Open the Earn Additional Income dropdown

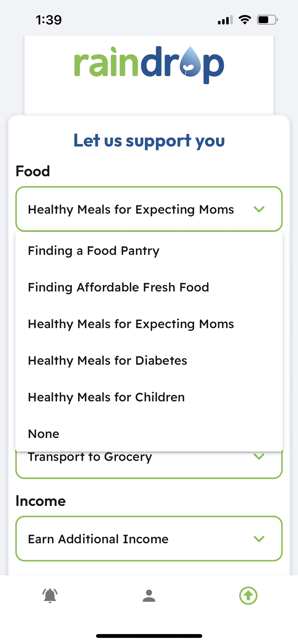point(149,539)
